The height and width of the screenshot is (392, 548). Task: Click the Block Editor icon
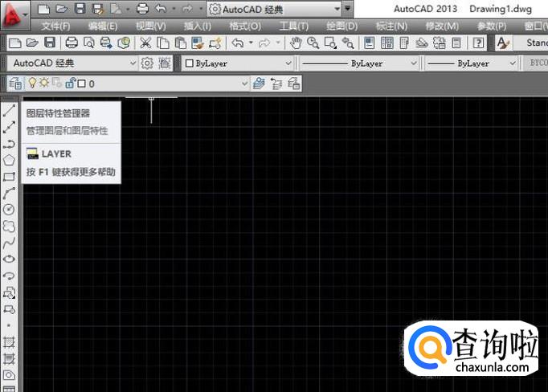[x=215, y=43]
